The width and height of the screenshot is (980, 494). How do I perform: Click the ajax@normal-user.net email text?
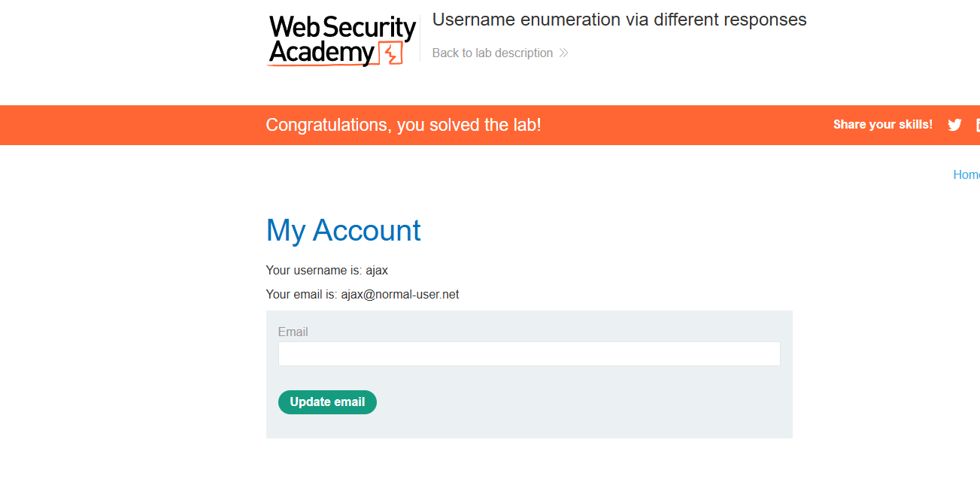[399, 295]
